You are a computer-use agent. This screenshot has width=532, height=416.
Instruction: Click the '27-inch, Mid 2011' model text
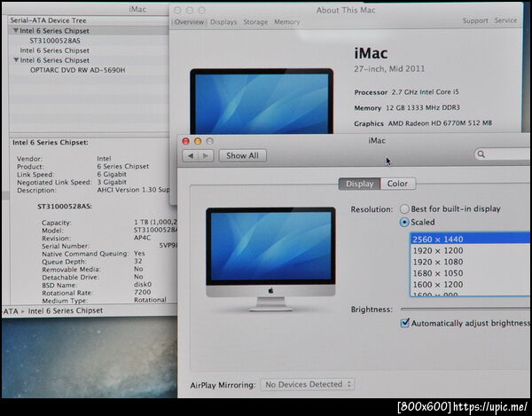point(389,69)
